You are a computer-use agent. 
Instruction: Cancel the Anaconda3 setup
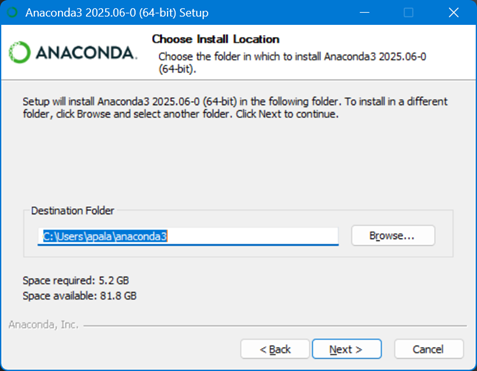click(x=429, y=349)
